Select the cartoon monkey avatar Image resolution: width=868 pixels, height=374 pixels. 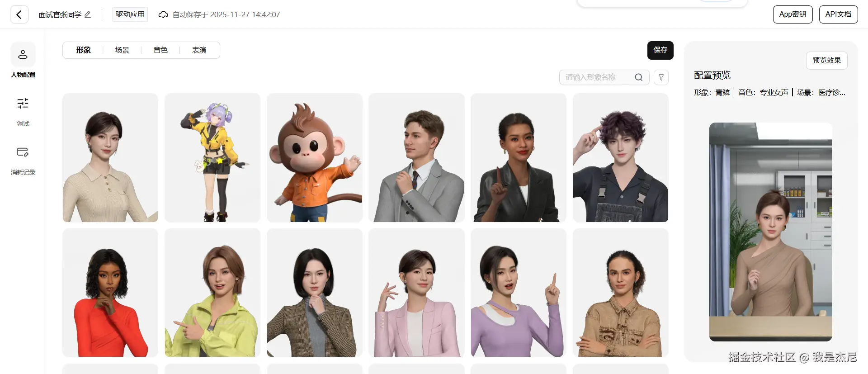(x=315, y=158)
